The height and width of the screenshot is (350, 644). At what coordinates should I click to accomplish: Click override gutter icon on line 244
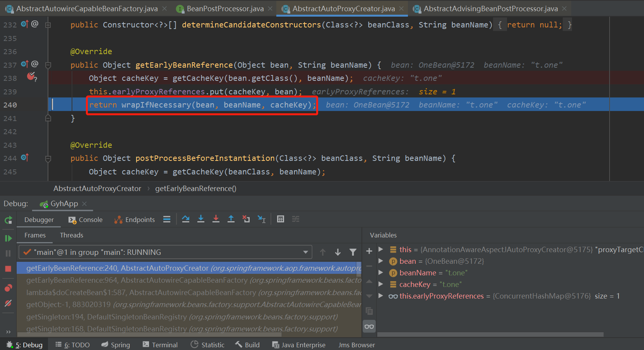pyautogui.click(x=25, y=157)
